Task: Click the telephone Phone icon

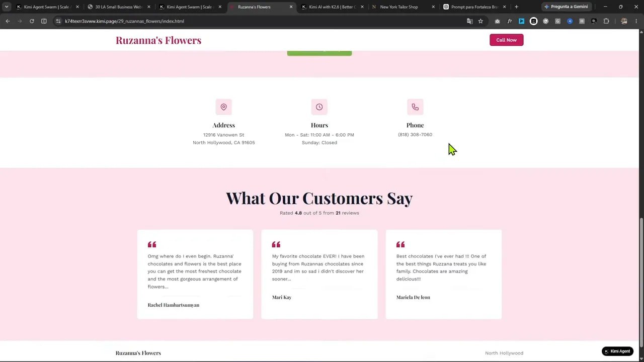Action: 415,107
